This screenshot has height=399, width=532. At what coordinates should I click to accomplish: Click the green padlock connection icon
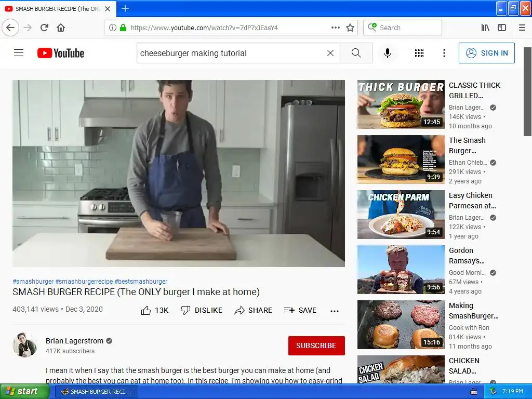pos(123,28)
